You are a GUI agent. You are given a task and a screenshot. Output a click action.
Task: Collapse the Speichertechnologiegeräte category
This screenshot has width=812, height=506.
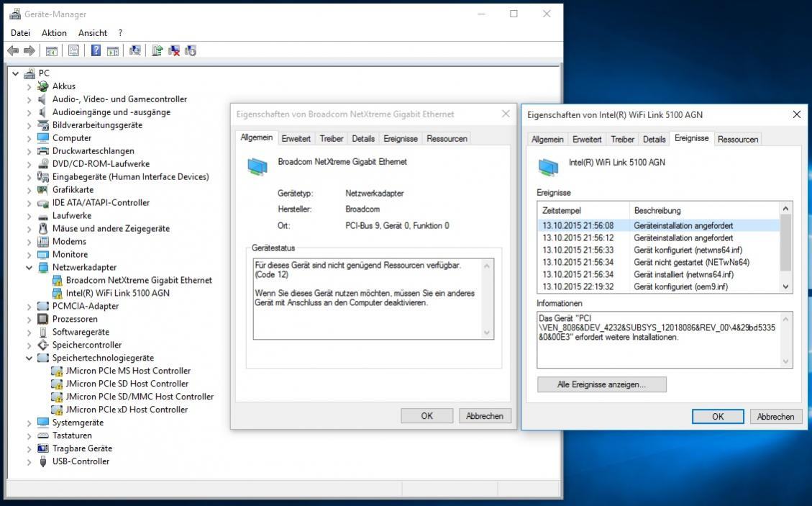point(29,358)
